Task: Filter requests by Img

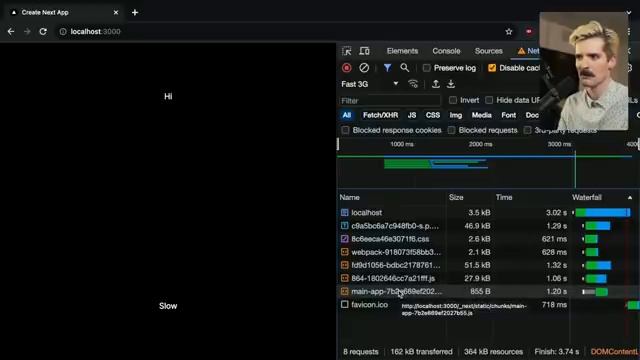Action: 456,115
